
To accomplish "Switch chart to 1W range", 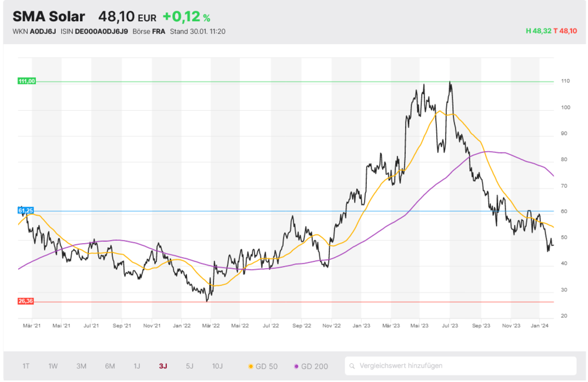I will point(53,366).
